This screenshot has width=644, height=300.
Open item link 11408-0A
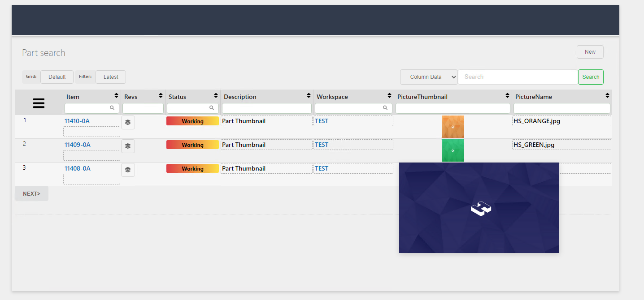(x=78, y=168)
